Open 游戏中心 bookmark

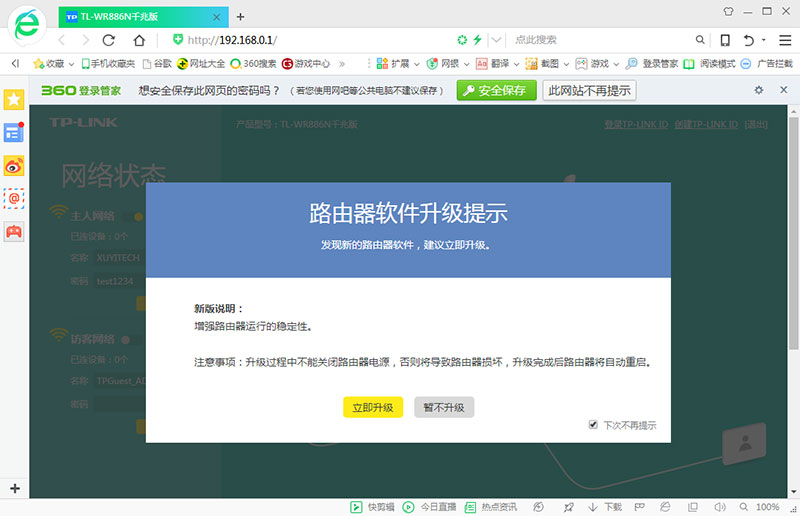point(306,63)
